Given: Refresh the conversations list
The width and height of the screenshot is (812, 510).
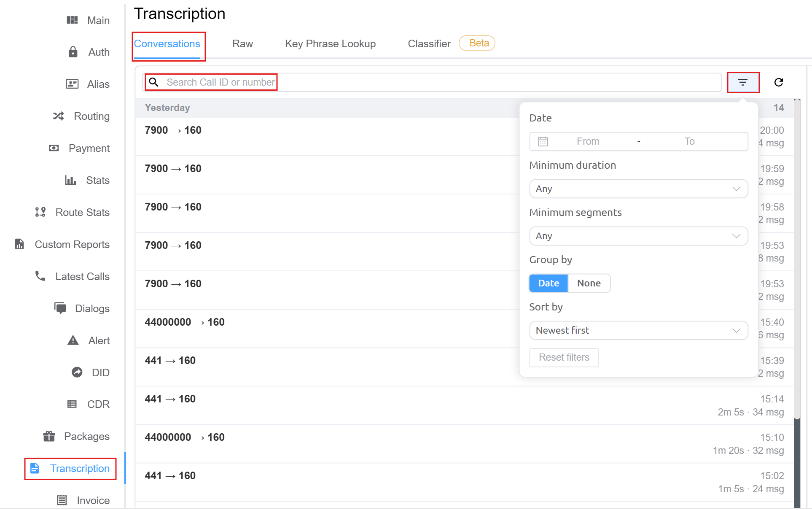Looking at the screenshot, I should (x=779, y=82).
